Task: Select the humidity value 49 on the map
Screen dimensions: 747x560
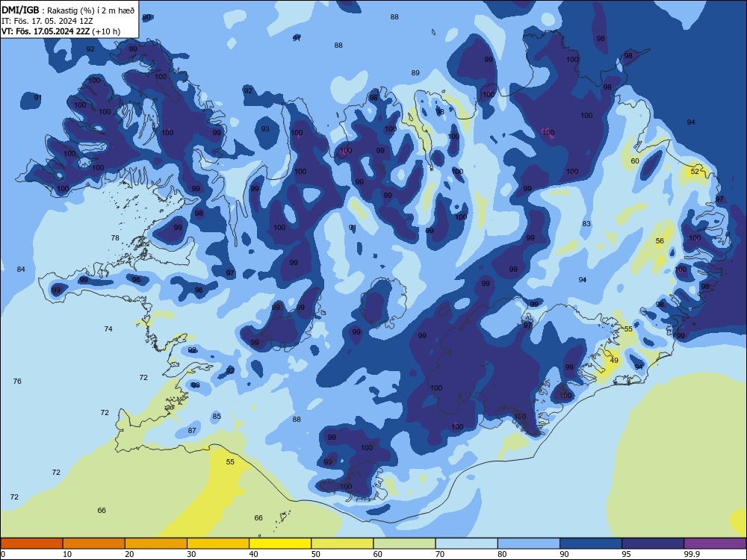Action: click(614, 361)
